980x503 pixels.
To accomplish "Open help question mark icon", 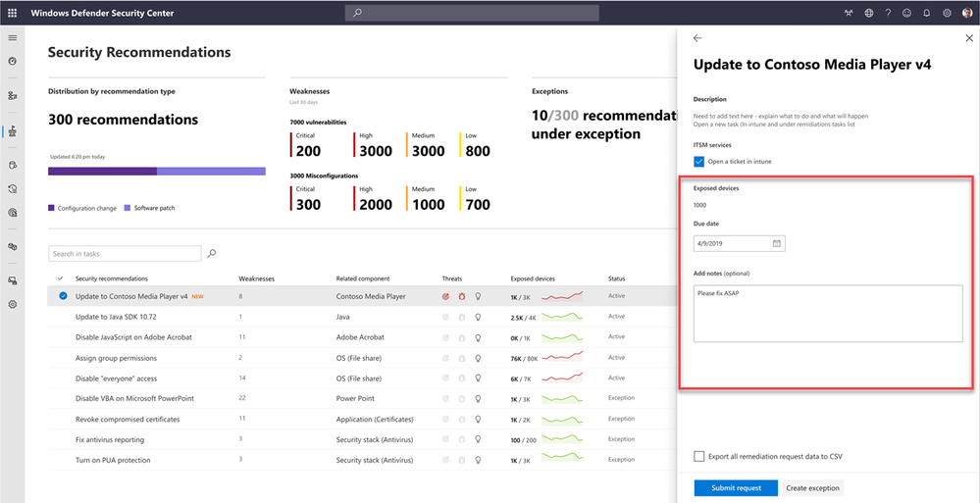I will click(888, 13).
